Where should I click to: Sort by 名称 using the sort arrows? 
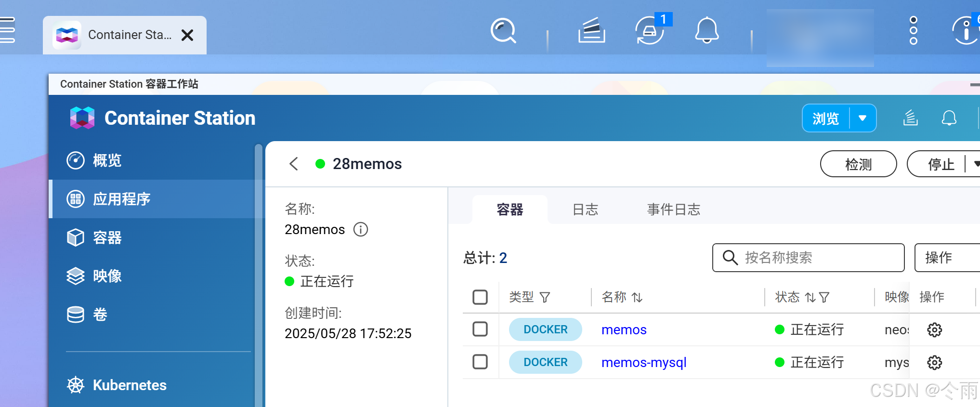(x=637, y=297)
